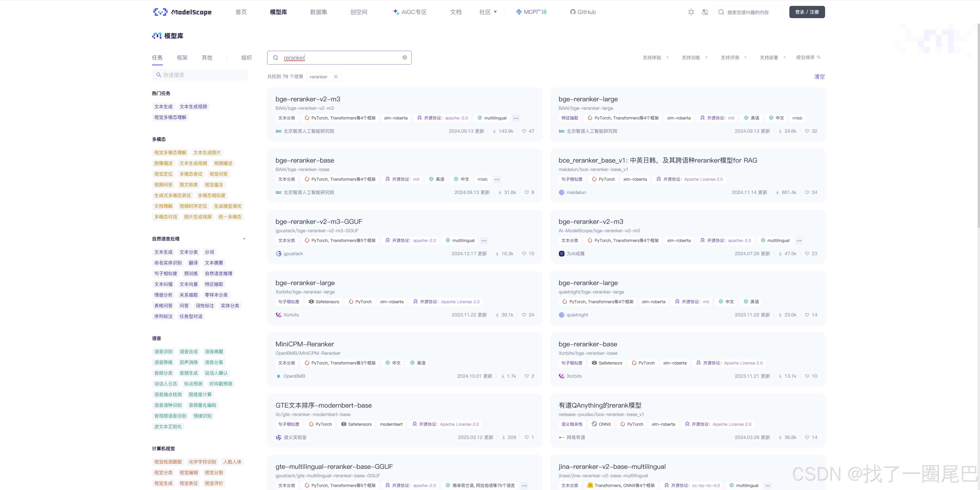The width and height of the screenshot is (980, 490).
Task: Toggle the light/dark theme sun icon
Action: [x=691, y=12]
